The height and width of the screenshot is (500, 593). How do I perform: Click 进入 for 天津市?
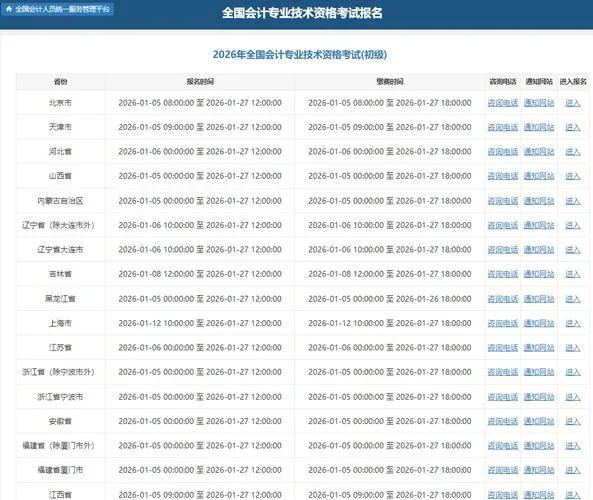click(573, 127)
